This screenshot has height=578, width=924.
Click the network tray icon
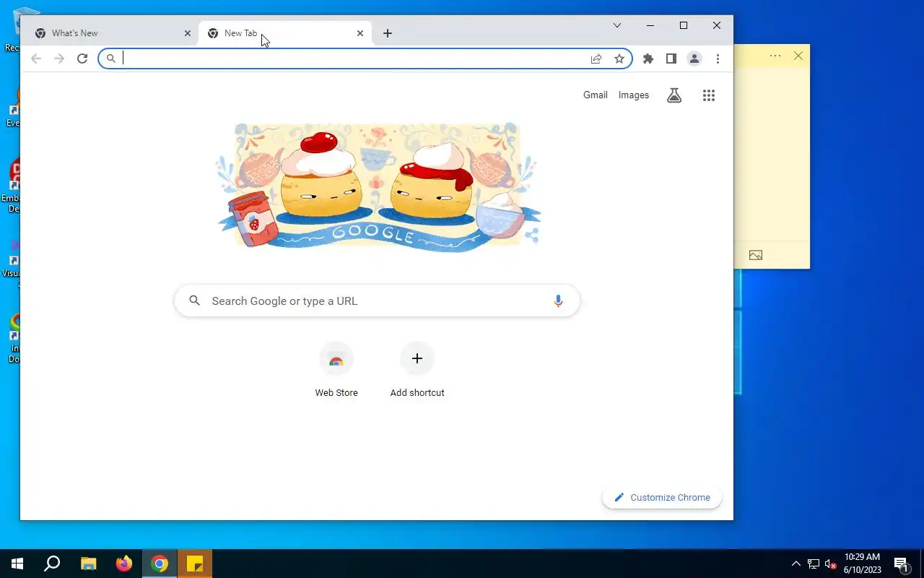point(814,564)
